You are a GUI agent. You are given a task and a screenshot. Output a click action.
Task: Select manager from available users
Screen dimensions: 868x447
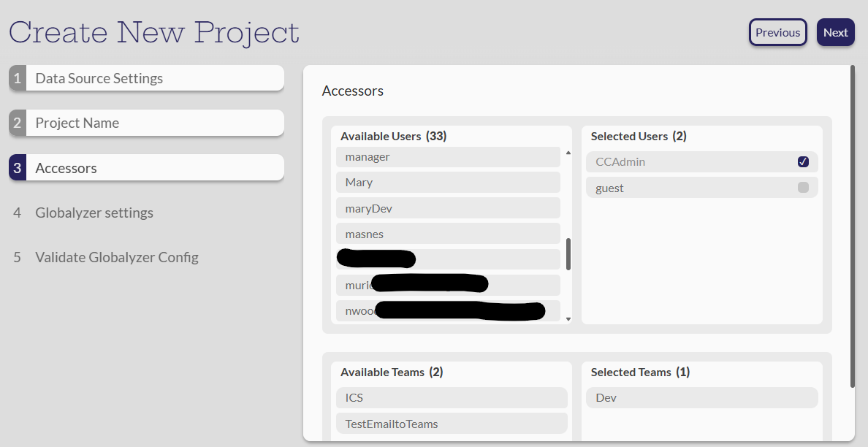448,157
